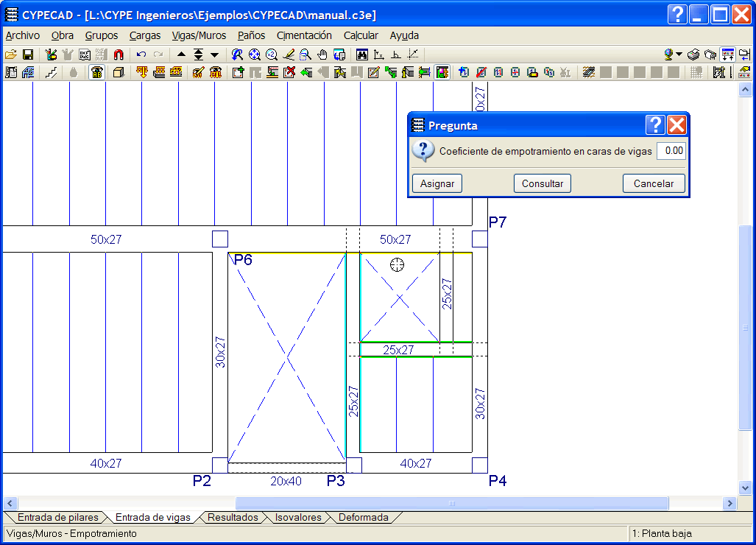Save the project with the floppy icon
The width and height of the screenshot is (756, 545).
tap(28, 54)
